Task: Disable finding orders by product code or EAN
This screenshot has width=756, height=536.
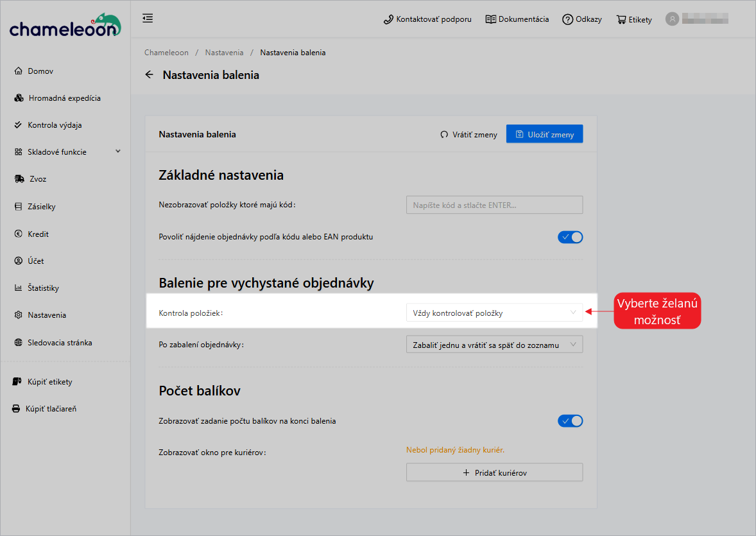Action: click(x=570, y=237)
